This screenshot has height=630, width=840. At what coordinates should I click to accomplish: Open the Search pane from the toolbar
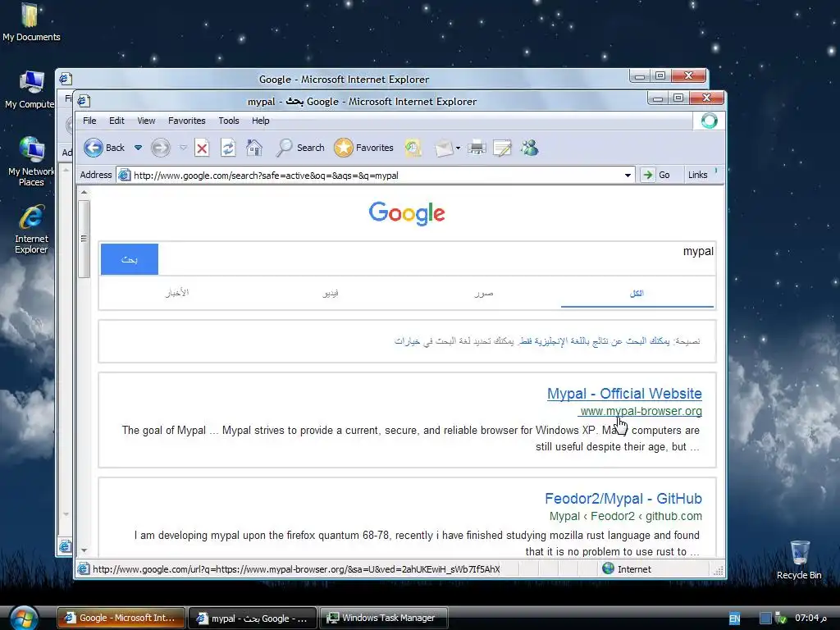(300, 148)
